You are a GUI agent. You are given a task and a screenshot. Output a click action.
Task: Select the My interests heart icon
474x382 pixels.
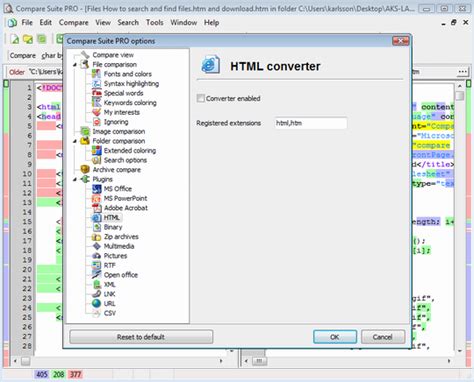(x=96, y=112)
